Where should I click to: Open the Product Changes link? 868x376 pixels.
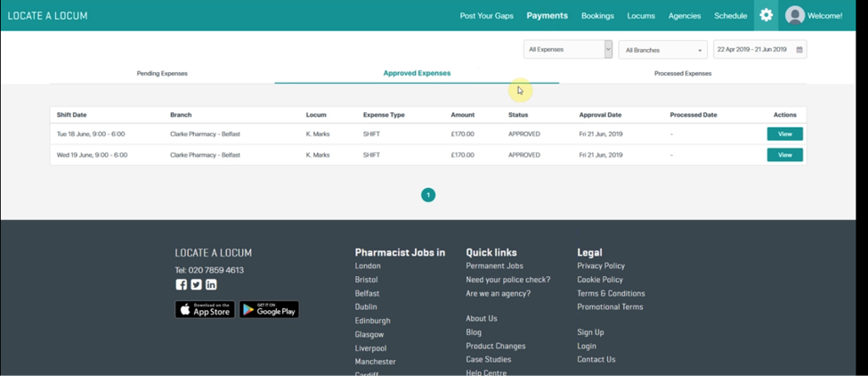click(x=496, y=346)
